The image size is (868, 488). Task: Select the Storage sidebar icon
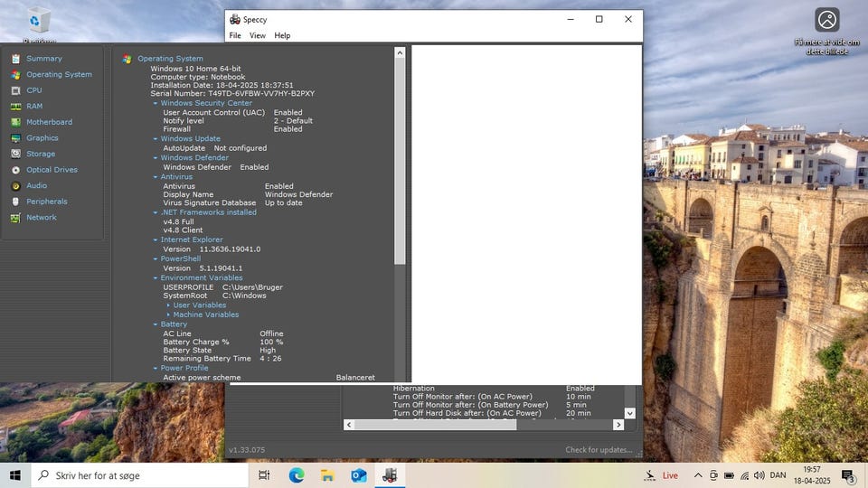15,155
